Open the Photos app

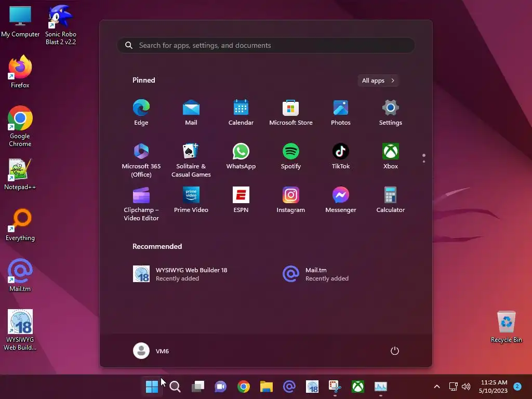(x=341, y=113)
